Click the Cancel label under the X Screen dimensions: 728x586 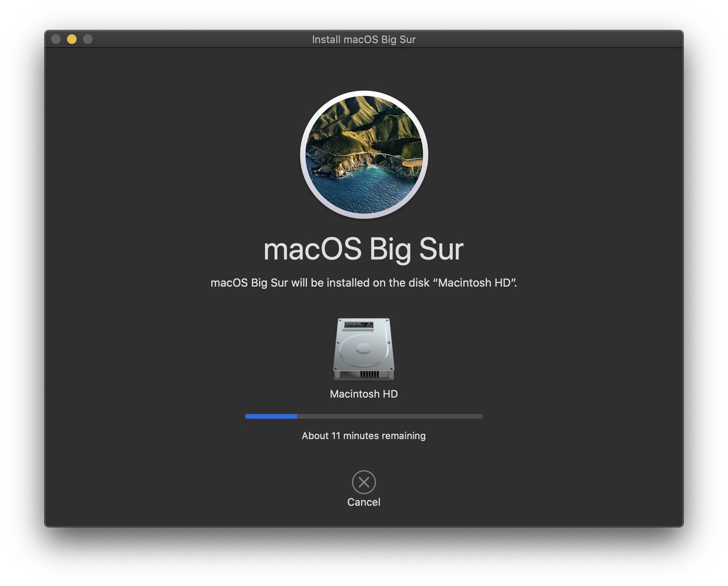click(x=363, y=502)
